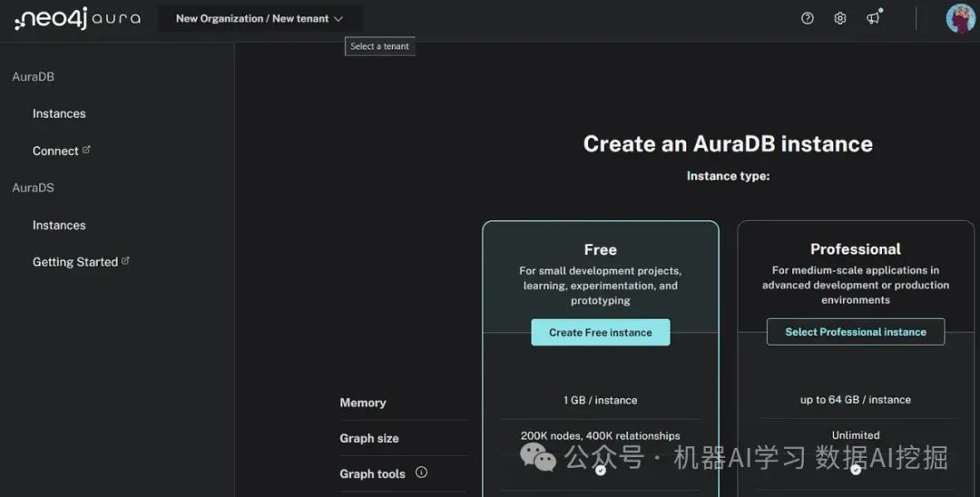This screenshot has width=980, height=497.
Task: Click the Memory row label
Action: 363,403
